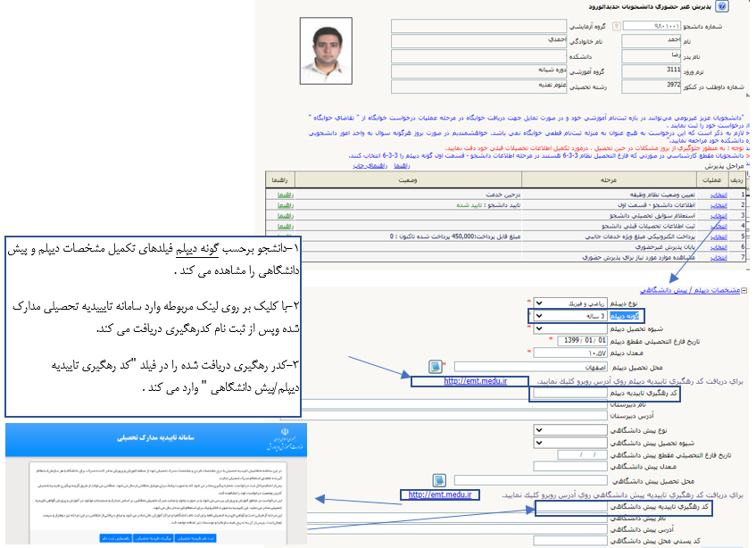Image resolution: width=756 pixels, height=548 pixels.
Task: Open راهنما for ثبت اطلاعات تحصیلات قبلی row
Action: point(286,226)
